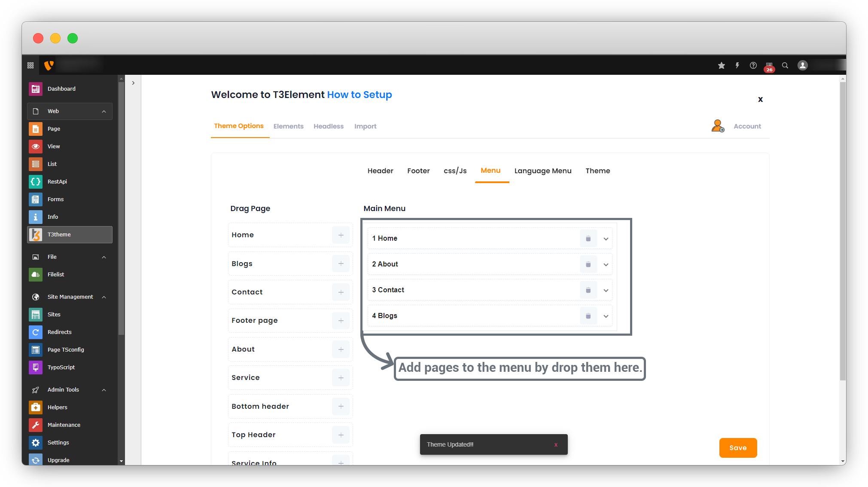Open the Redirects module icon

(36, 332)
